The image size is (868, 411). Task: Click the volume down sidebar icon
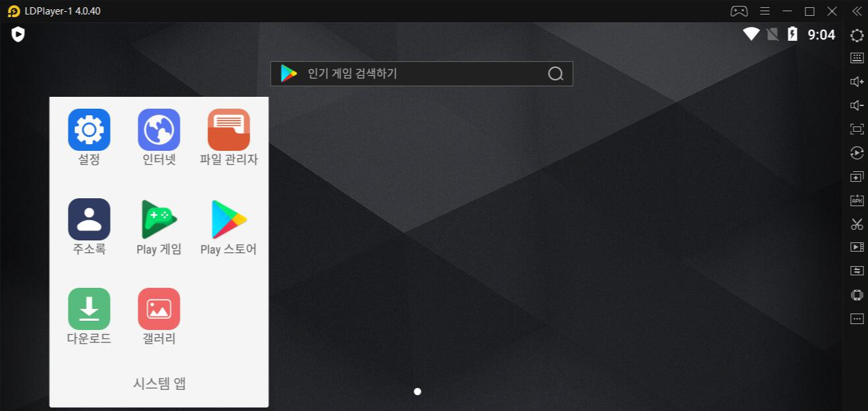click(857, 105)
